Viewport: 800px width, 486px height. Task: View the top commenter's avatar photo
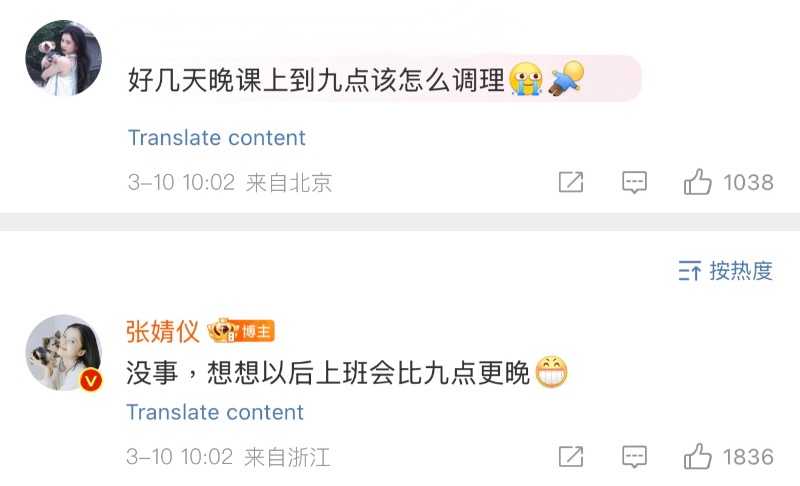click(63, 58)
